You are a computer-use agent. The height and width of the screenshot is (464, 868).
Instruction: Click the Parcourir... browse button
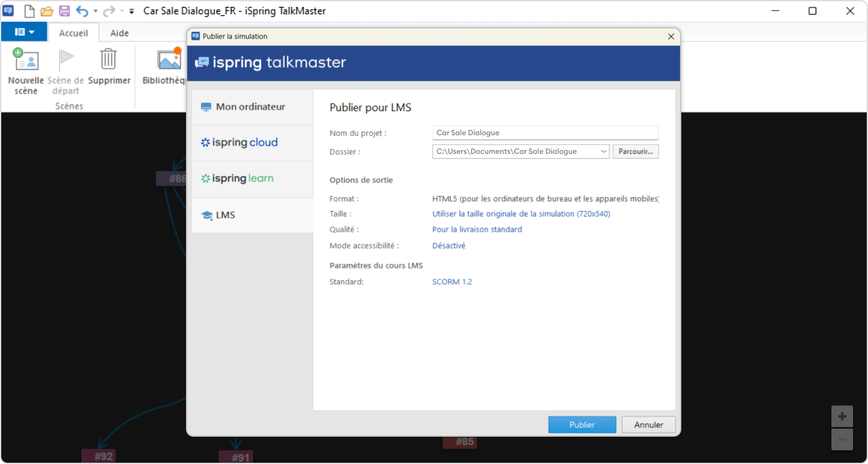[635, 151]
